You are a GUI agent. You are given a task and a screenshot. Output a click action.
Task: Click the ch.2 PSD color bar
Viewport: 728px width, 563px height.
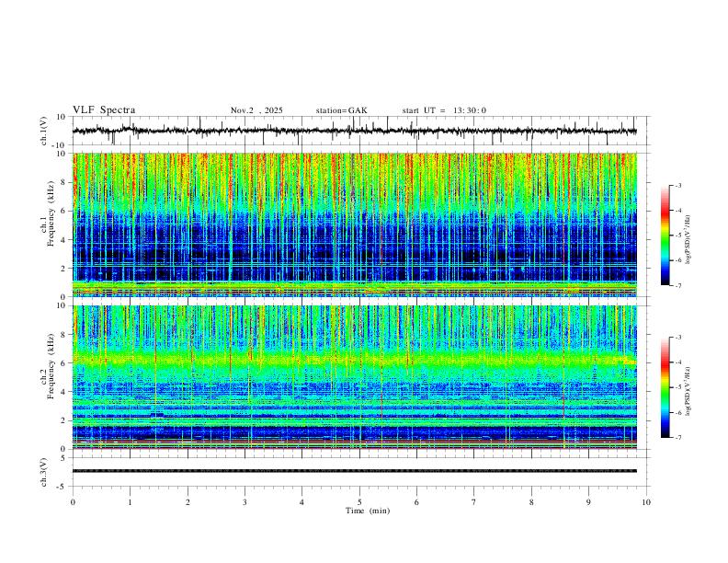click(x=665, y=387)
